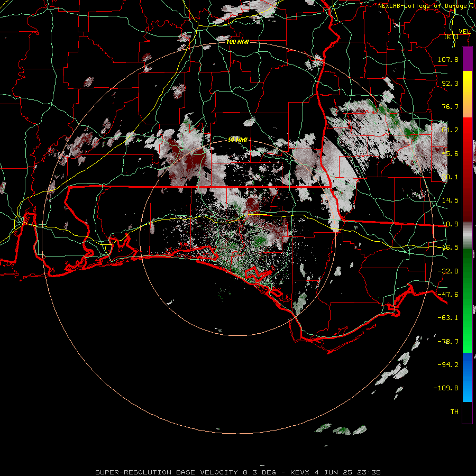Click the blue segment of the color bar
Screen dimensions: 476x476
(x=467, y=377)
